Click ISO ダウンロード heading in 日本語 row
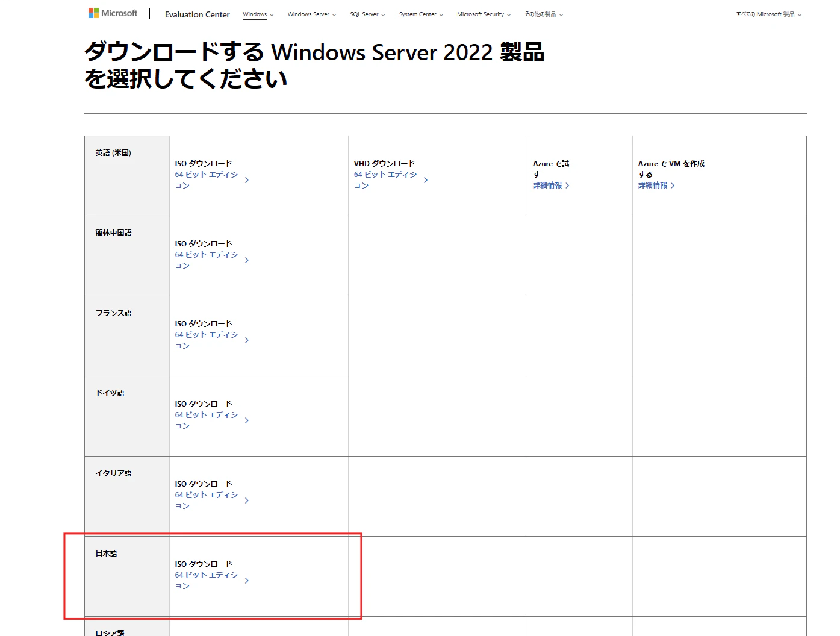840x636 pixels. 204,564
